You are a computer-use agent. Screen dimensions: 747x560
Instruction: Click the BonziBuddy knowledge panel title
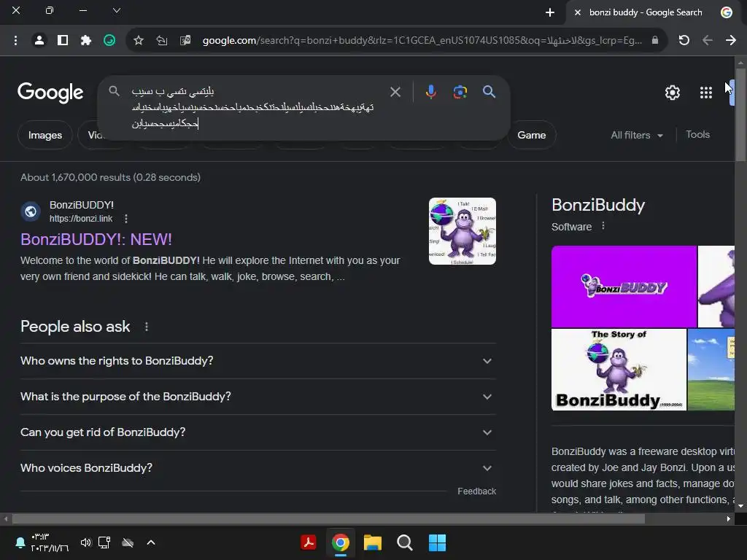pos(598,205)
